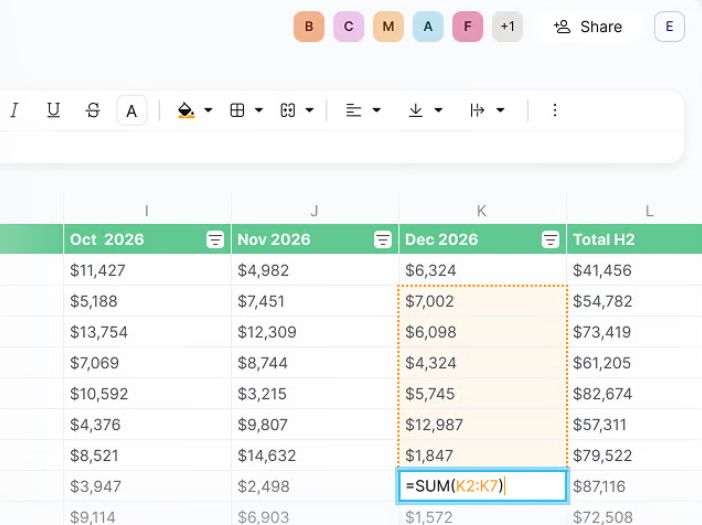Click the fill color paint bucket icon

[x=186, y=110]
